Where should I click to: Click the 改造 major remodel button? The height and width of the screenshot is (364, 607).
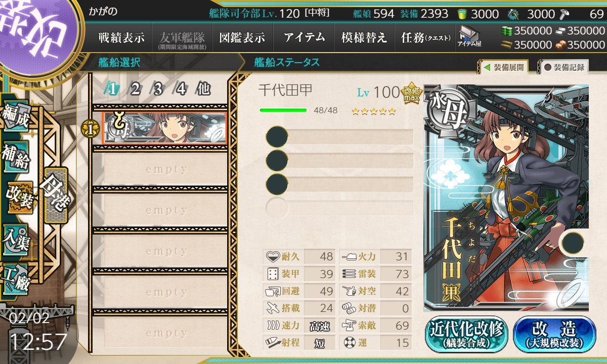coord(554,334)
